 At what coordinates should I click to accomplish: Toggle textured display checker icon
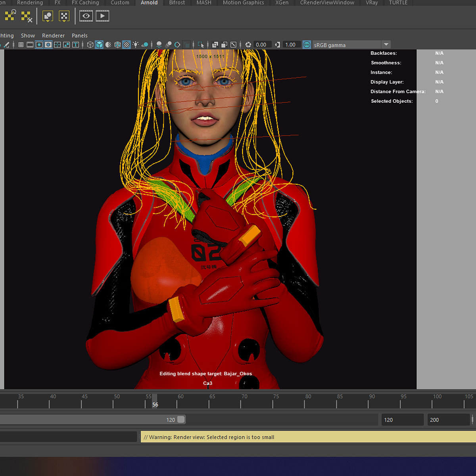127,45
